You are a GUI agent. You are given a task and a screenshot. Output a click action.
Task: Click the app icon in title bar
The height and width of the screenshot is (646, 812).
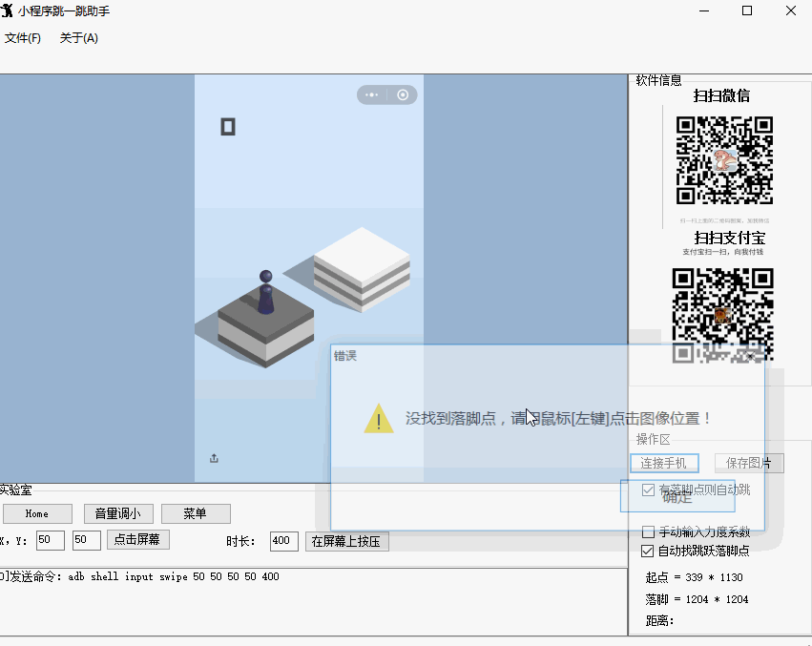(7, 10)
